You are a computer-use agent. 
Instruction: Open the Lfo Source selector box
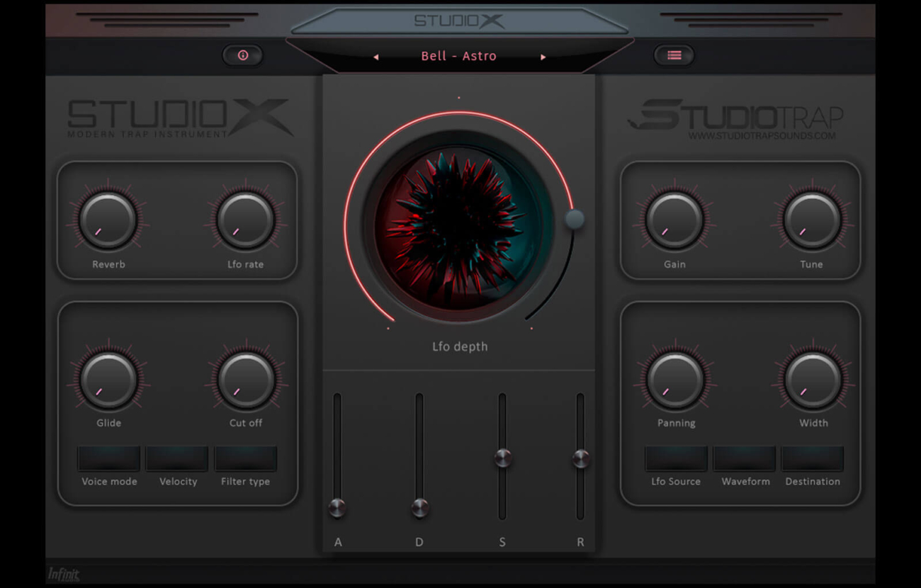tap(676, 458)
